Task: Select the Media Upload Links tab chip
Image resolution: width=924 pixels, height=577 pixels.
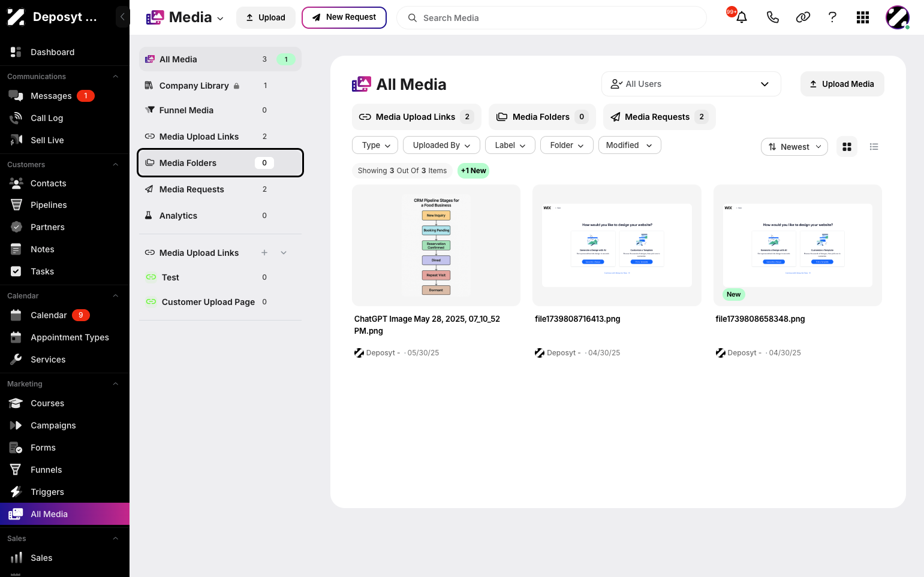Action: point(417,117)
